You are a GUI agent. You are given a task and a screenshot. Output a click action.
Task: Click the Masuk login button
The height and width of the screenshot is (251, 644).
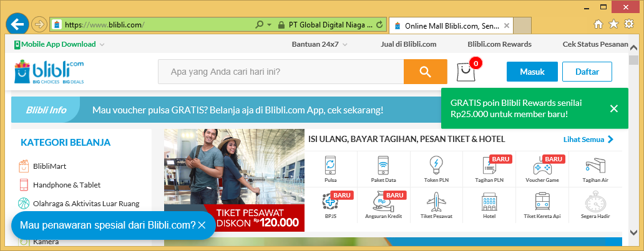click(532, 72)
